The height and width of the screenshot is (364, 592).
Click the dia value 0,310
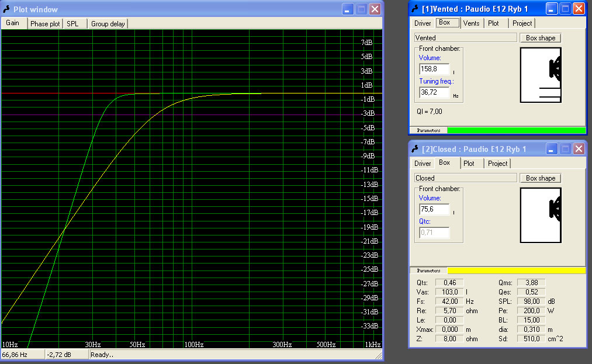click(x=531, y=330)
